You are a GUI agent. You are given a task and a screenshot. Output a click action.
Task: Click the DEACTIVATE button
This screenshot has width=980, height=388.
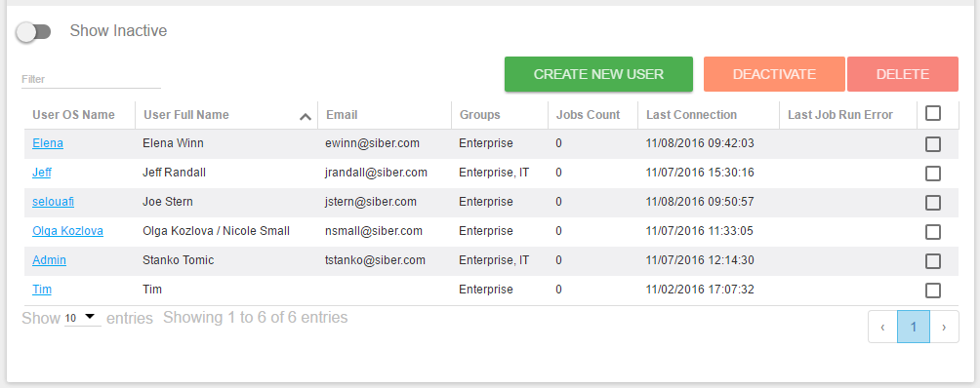pyautogui.click(x=774, y=74)
